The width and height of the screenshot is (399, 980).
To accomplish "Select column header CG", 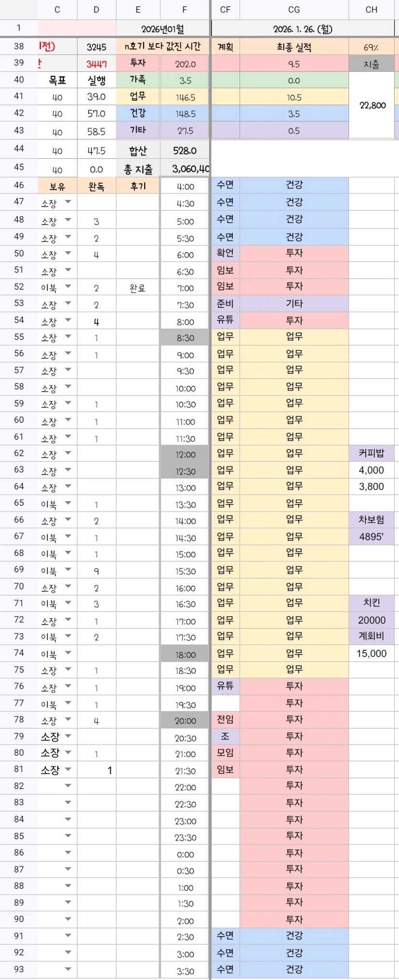I will [294, 10].
